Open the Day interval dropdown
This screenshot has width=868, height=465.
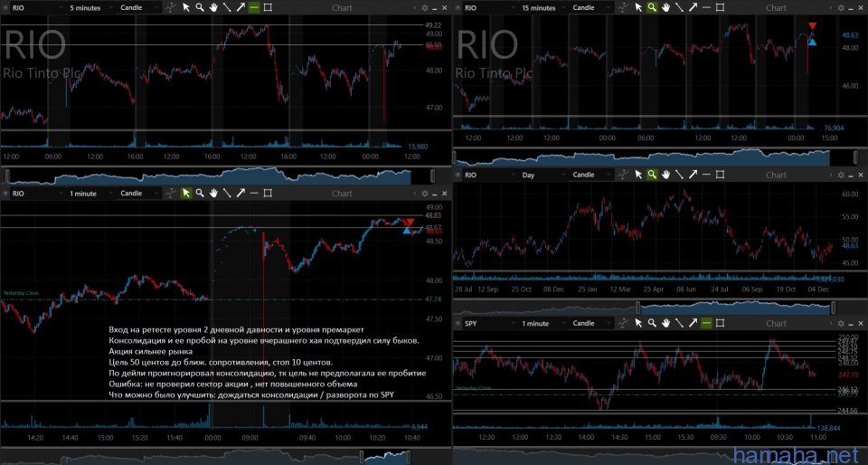click(543, 175)
